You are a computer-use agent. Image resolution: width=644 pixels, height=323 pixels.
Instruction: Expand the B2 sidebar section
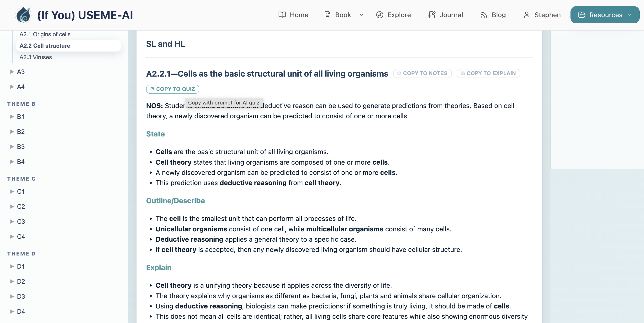click(12, 132)
